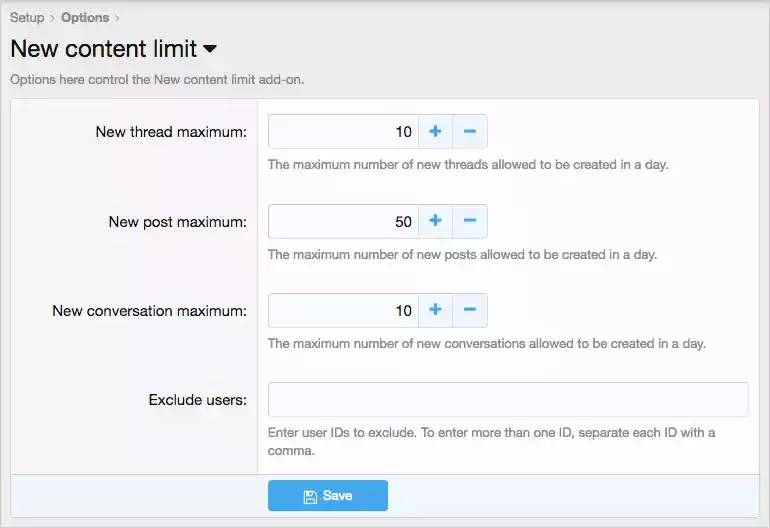Open the New content limit dropdown caret
This screenshot has height=528, width=770.
(210, 49)
